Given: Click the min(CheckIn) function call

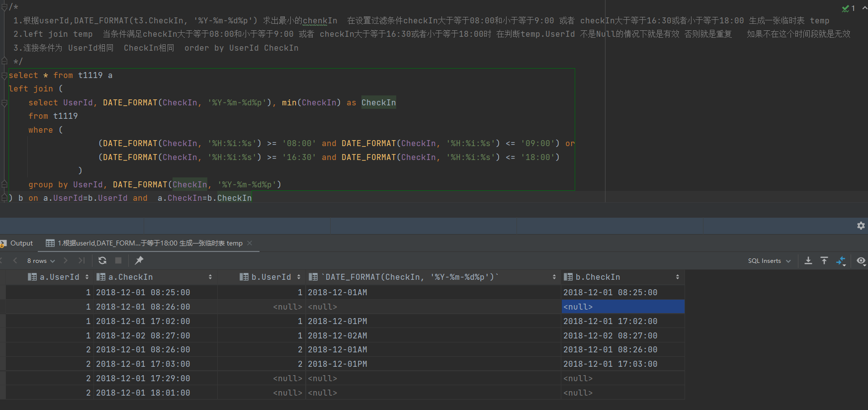Looking at the screenshot, I should (x=311, y=102).
